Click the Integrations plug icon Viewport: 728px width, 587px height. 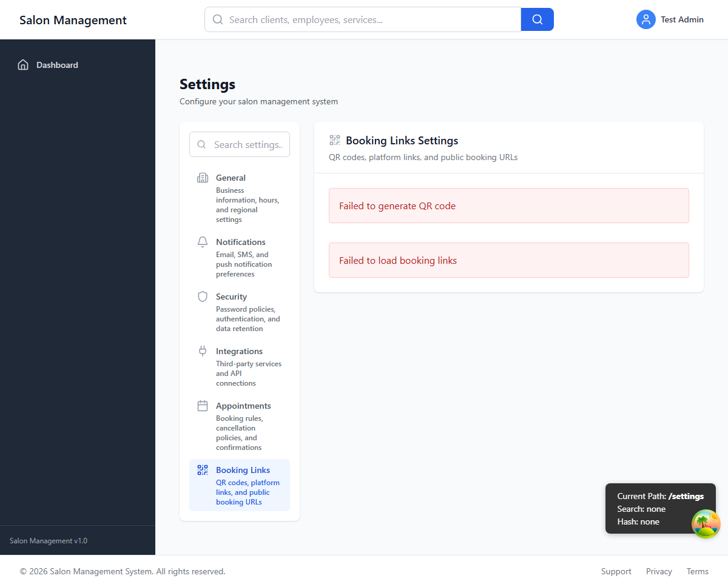203,351
